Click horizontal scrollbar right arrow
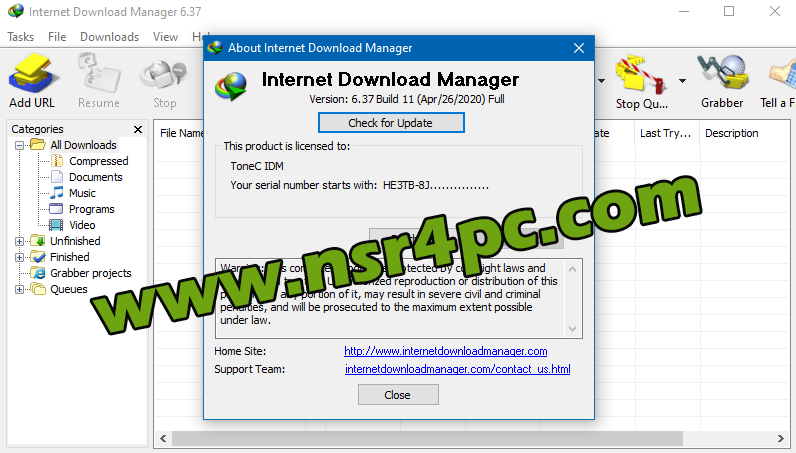This screenshot has height=453, width=796. (781, 438)
